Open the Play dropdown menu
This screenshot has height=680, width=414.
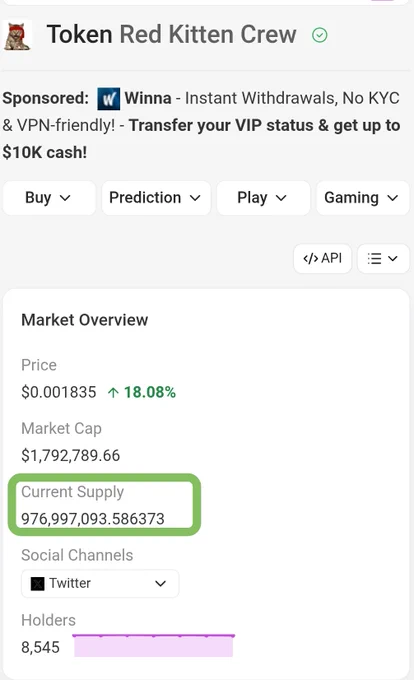click(263, 198)
